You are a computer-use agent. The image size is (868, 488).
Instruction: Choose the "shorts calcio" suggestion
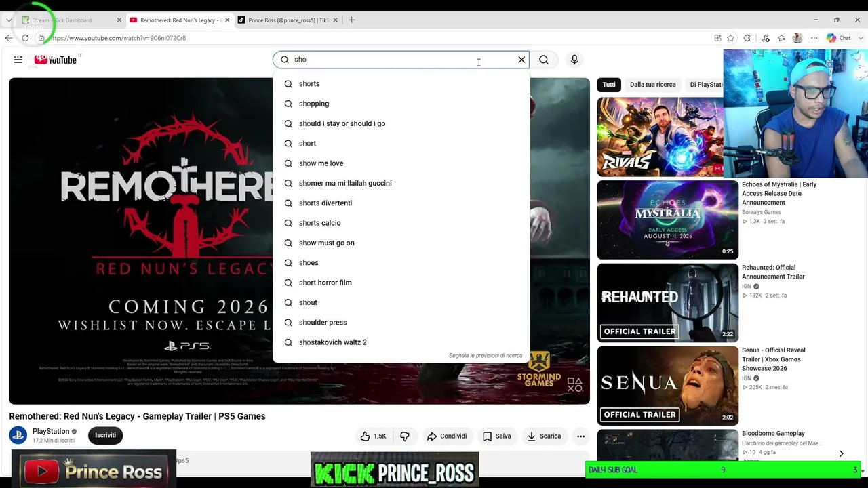point(401,223)
